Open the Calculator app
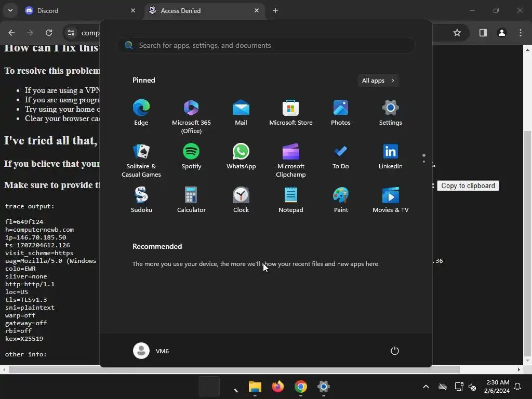Image resolution: width=532 pixels, height=399 pixels. coord(191,201)
